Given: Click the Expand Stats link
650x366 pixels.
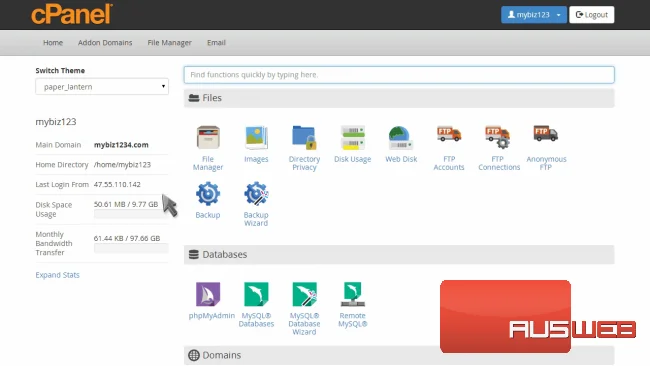Looking at the screenshot, I should pyautogui.click(x=57, y=275).
